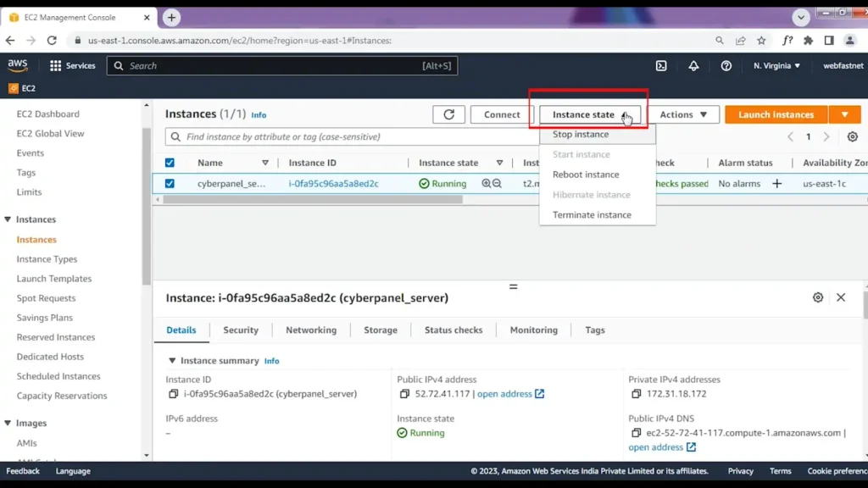868x488 pixels.
Task: Click the Feedback link in footer
Action: (23, 471)
